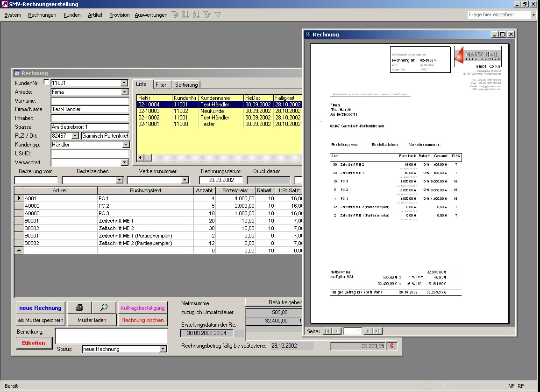Click into the Inhaber input field
Screen dimensions: 540x392
[90, 118]
